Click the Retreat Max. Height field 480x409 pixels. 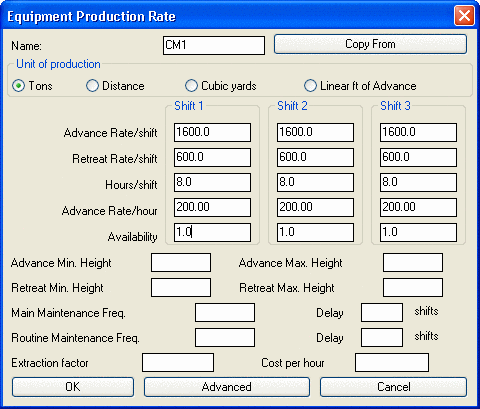[x=413, y=287]
